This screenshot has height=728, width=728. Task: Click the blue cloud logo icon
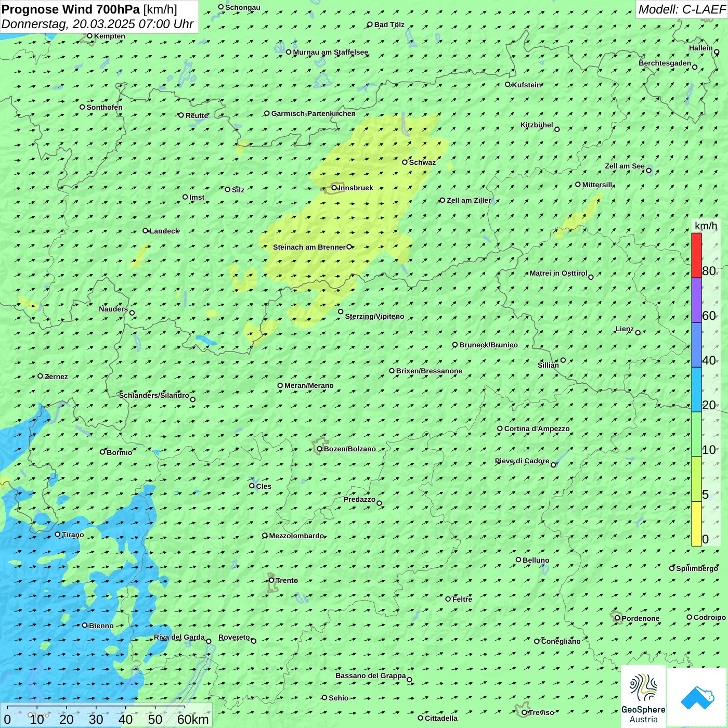(x=697, y=697)
